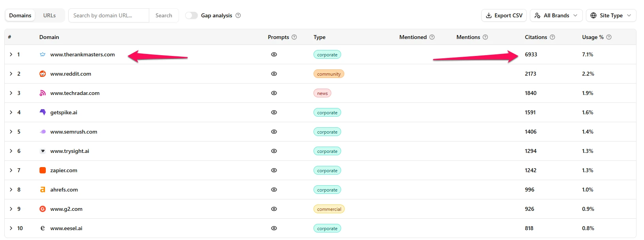
Task: Open the Site Type dropdown
Action: (611, 15)
